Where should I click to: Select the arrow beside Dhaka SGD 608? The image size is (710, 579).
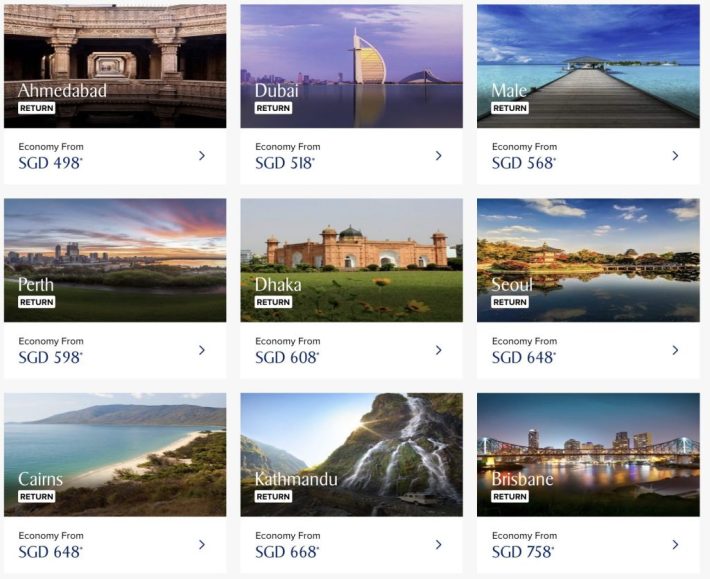coord(438,350)
